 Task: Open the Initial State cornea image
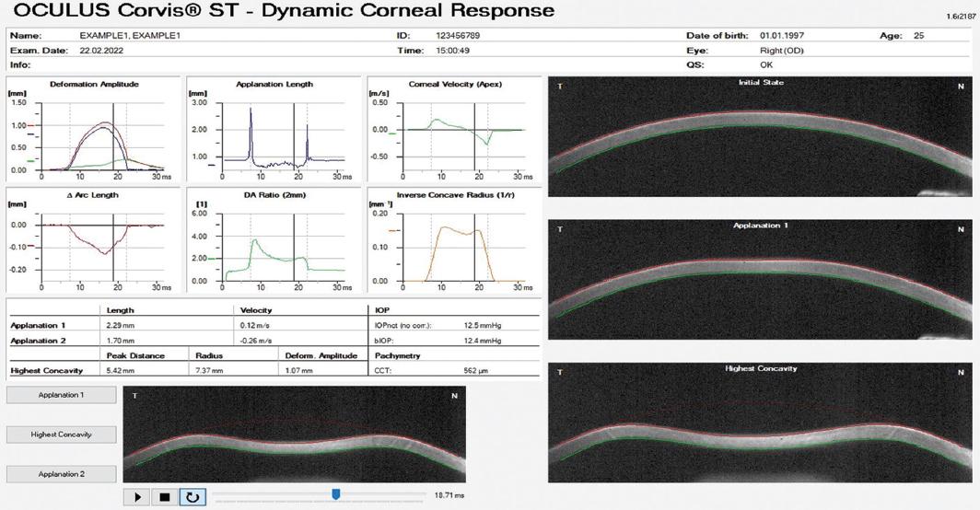click(760, 136)
